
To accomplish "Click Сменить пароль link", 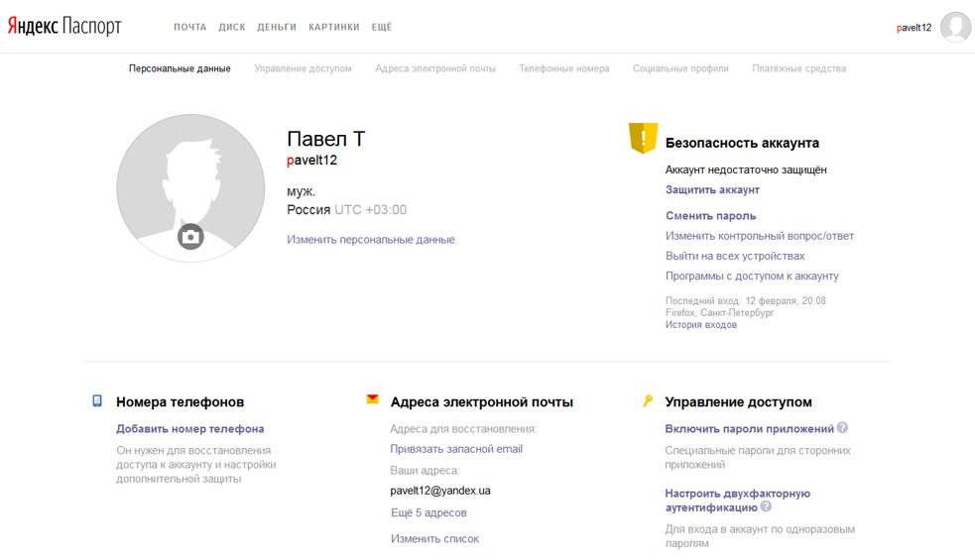I will 710,215.
